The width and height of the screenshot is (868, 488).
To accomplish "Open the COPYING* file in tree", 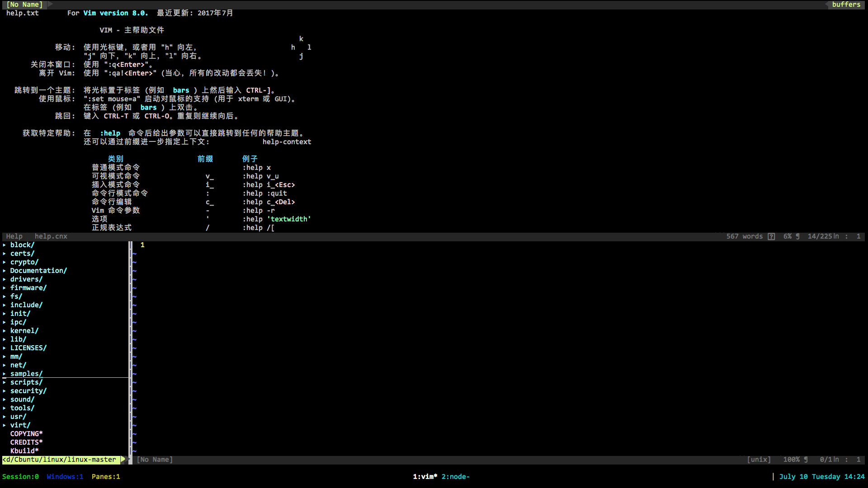I will (26, 434).
